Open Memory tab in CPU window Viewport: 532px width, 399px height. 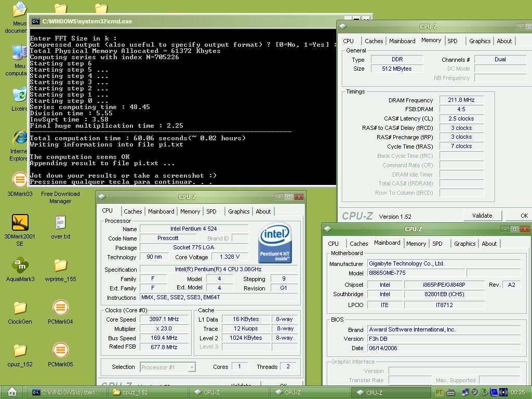click(x=190, y=211)
